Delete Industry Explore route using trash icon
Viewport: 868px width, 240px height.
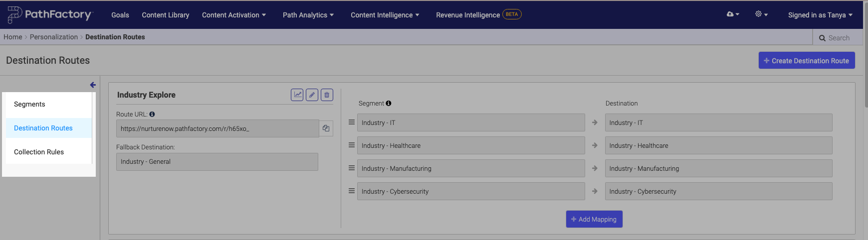(x=327, y=95)
